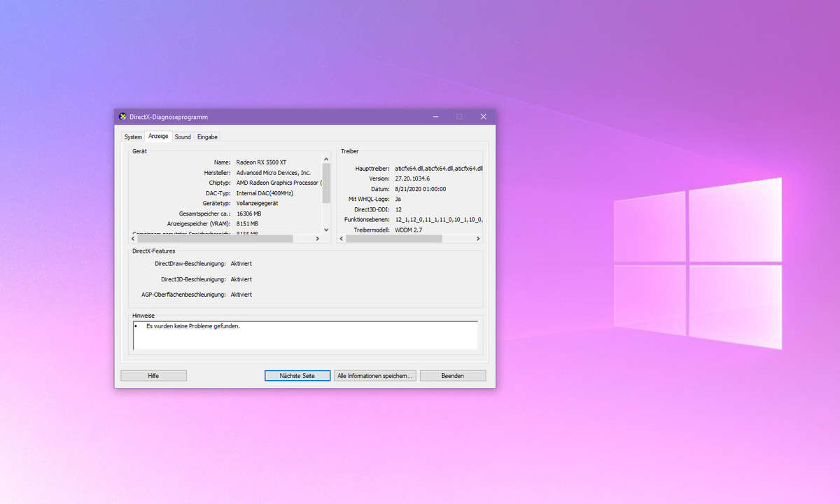
Task: Go to the Eingabe tab
Action: point(207,137)
